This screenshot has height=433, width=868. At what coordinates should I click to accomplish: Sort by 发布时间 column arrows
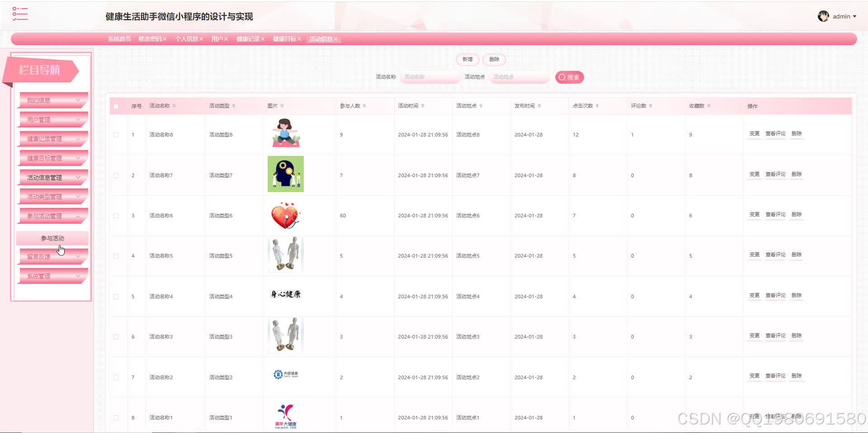(x=539, y=106)
